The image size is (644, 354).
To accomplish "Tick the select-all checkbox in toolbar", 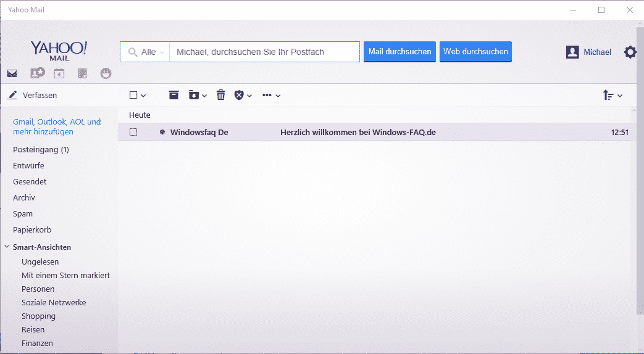I will click(x=133, y=95).
